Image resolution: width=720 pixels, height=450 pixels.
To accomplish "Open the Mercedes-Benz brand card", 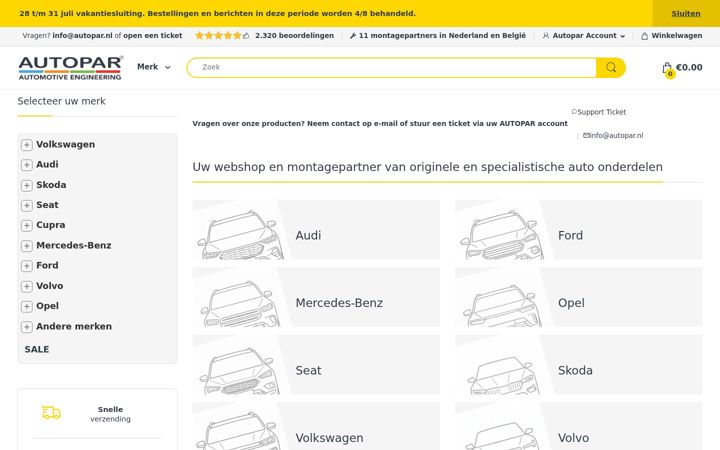I will (316, 297).
